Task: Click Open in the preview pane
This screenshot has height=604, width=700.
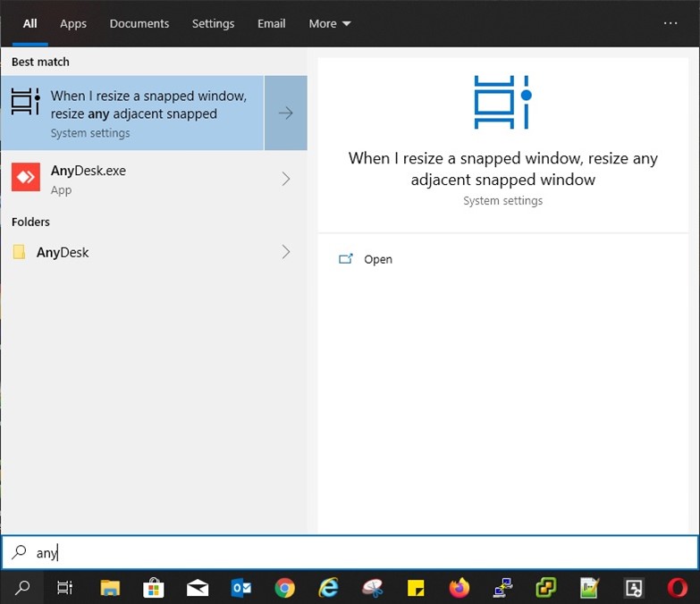Action: 377,260
